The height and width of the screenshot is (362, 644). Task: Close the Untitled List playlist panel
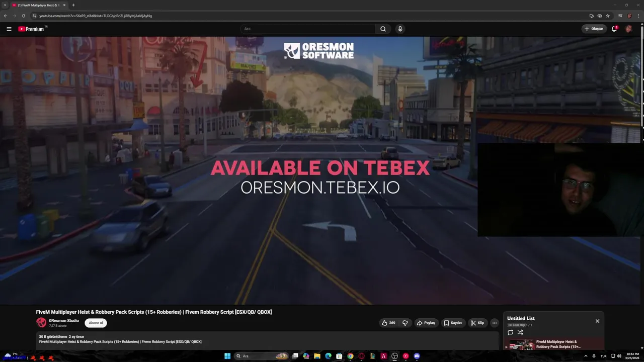point(597,321)
